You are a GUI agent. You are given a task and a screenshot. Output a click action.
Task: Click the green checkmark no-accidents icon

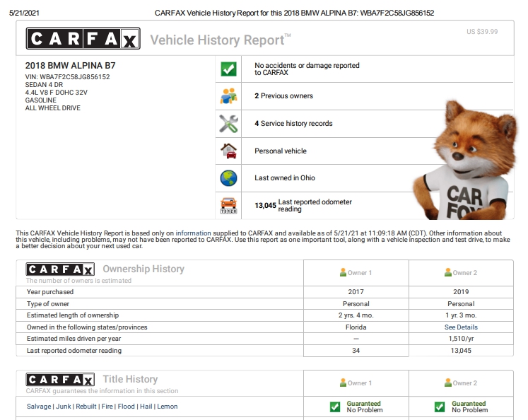point(228,69)
